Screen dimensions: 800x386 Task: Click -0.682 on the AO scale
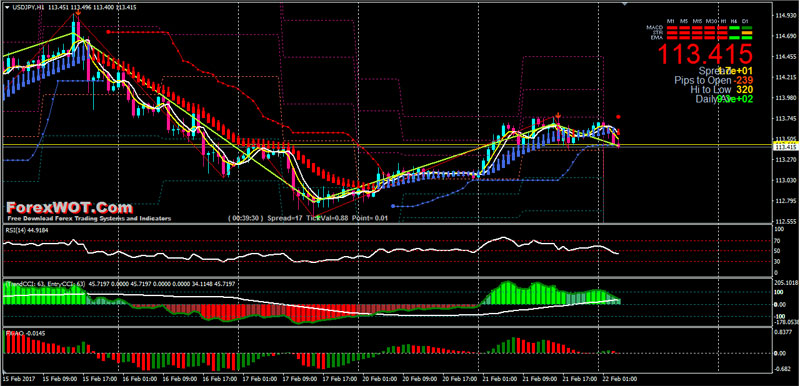tap(783, 370)
